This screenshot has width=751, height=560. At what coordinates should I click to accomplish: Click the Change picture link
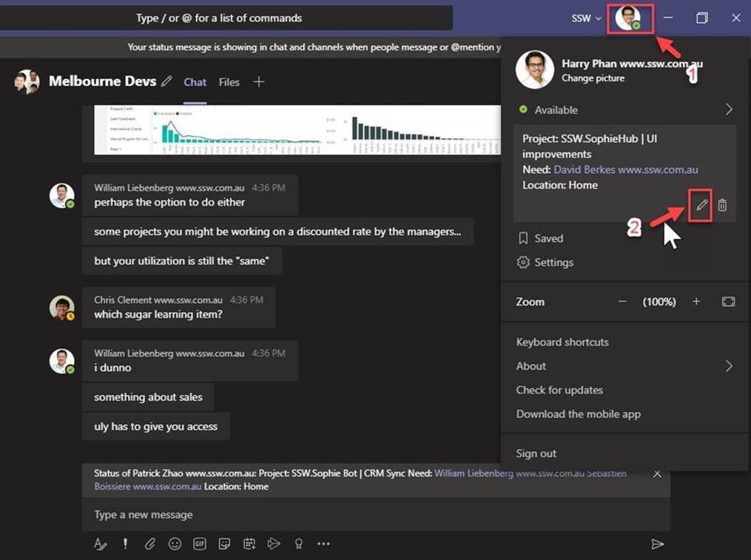(x=593, y=78)
